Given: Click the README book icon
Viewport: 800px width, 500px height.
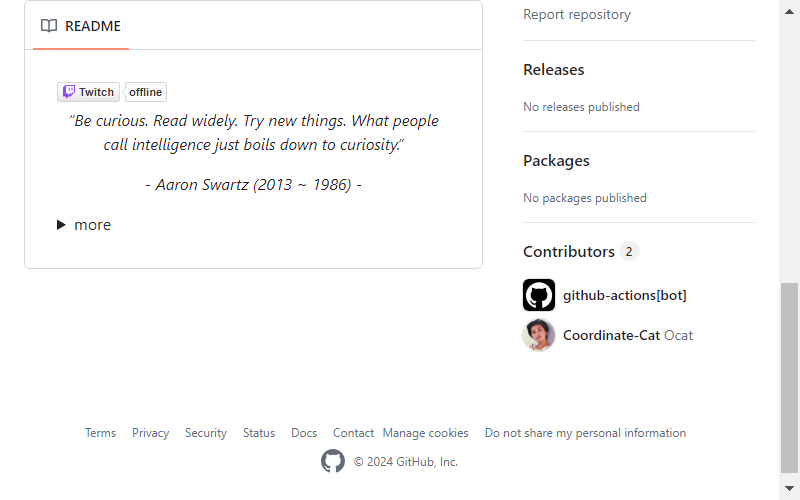Looking at the screenshot, I should coord(49,26).
